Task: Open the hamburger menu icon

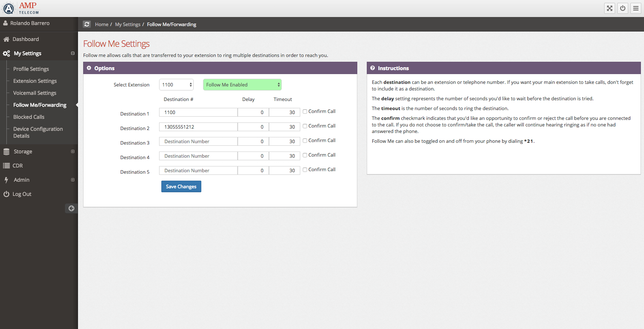Action: (635, 8)
